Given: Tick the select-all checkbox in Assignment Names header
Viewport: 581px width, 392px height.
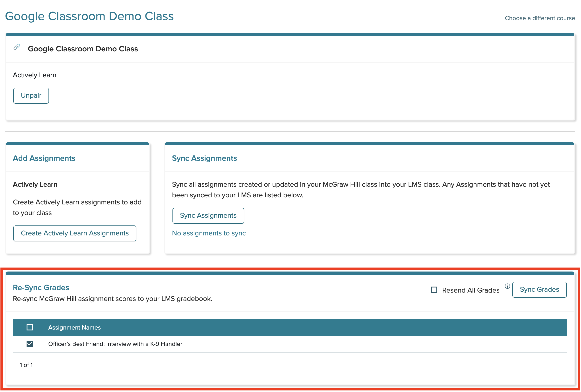Looking at the screenshot, I should [30, 327].
